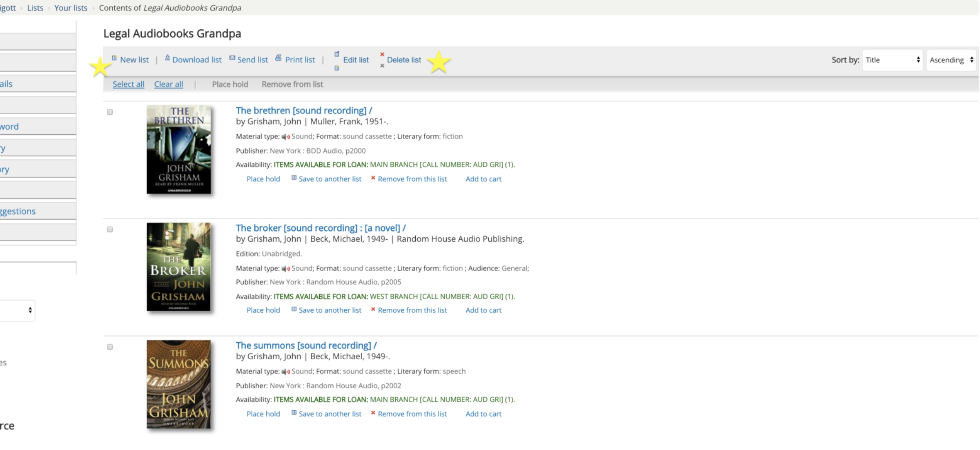Click the New list icon

[114, 58]
